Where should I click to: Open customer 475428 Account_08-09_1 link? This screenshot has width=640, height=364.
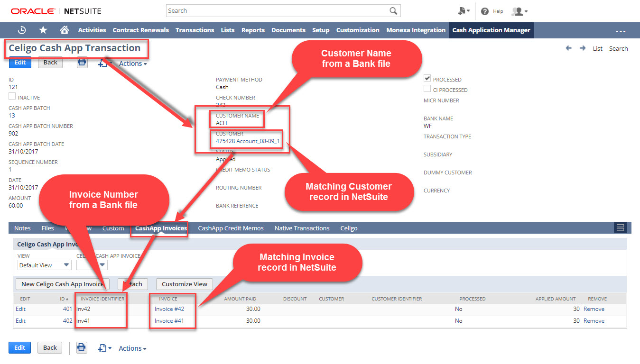click(248, 141)
